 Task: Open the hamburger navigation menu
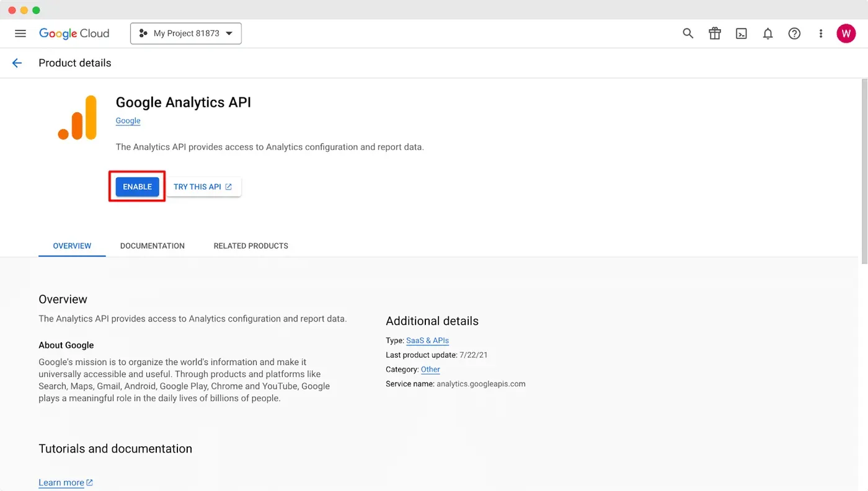pos(20,33)
